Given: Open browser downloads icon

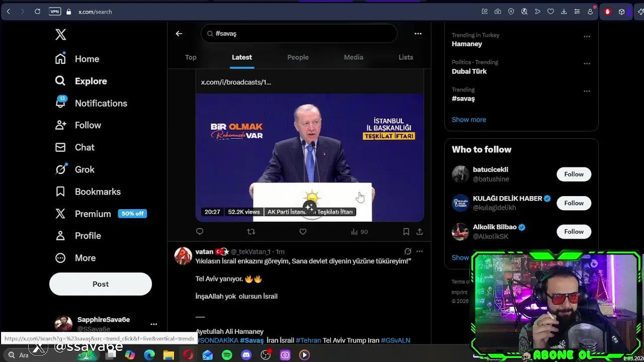Looking at the screenshot, I should [x=564, y=12].
